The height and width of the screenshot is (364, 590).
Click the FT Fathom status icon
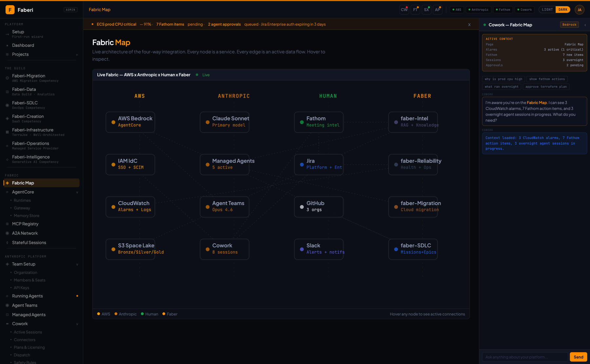pyautogui.click(x=415, y=10)
